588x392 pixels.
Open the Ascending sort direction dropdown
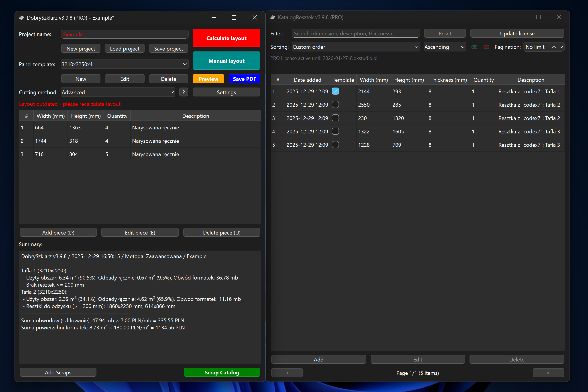pyautogui.click(x=445, y=47)
